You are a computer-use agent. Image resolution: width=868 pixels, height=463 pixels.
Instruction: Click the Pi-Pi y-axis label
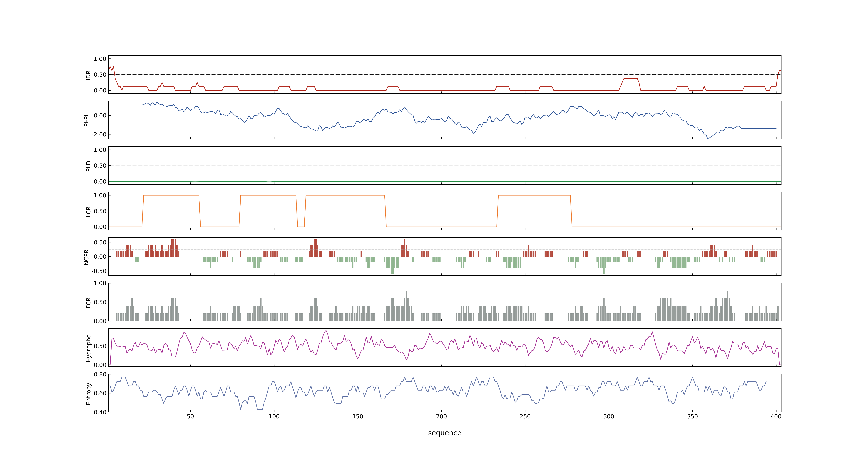click(86, 120)
